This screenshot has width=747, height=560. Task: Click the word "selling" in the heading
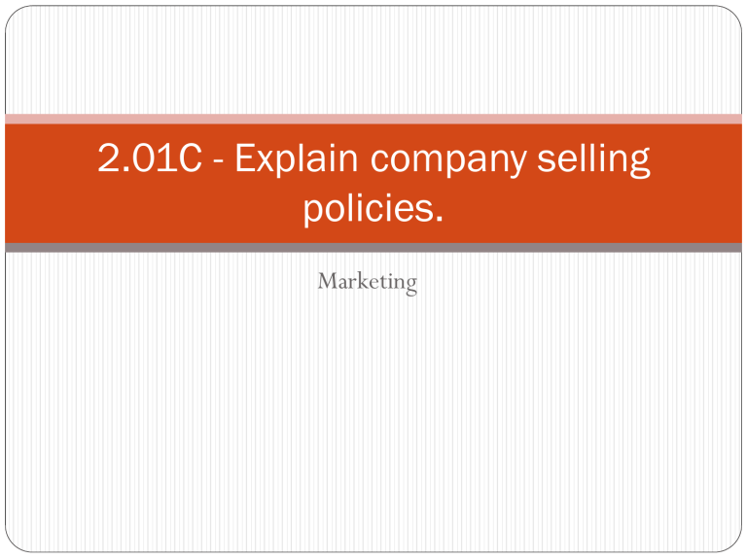[x=593, y=159]
